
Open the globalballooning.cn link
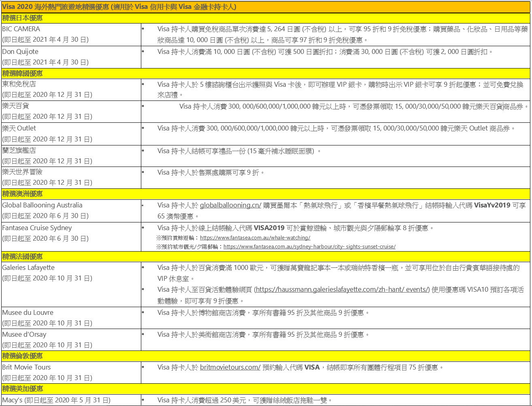pyautogui.click(x=230, y=205)
